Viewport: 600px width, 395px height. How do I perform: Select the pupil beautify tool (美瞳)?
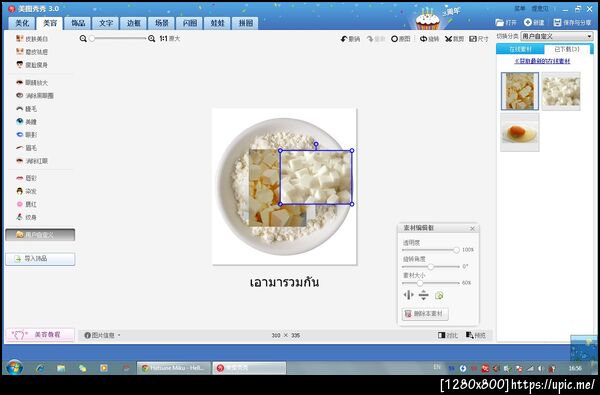(27, 122)
